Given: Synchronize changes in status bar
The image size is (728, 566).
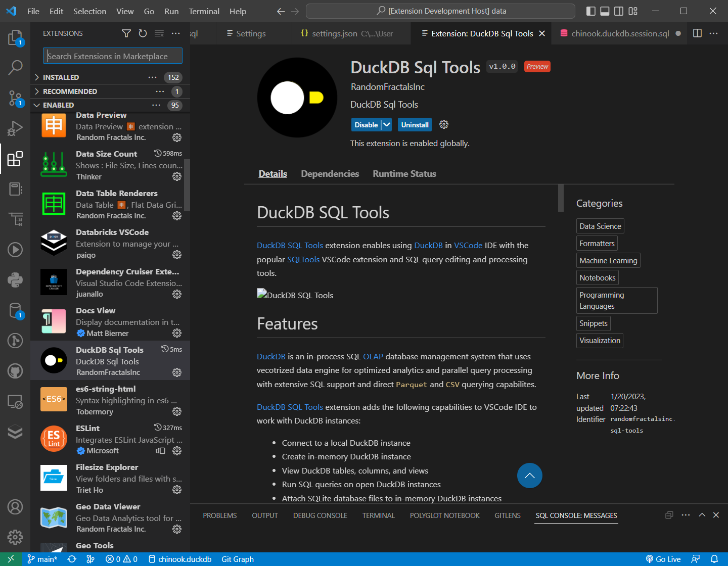Looking at the screenshot, I should pyautogui.click(x=72, y=559).
